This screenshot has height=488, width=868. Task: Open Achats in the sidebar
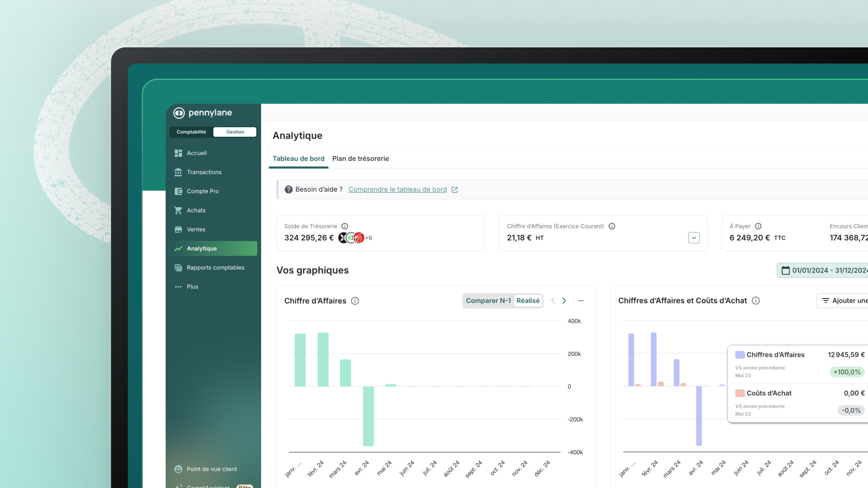pos(213,210)
